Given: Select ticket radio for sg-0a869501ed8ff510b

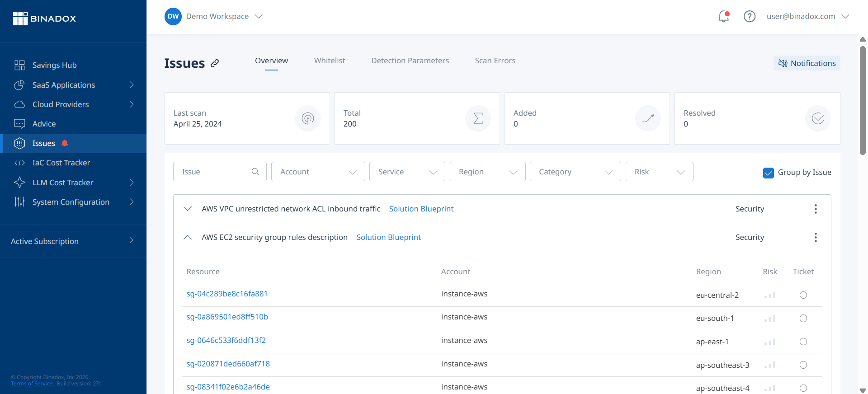Looking at the screenshot, I should (x=803, y=319).
